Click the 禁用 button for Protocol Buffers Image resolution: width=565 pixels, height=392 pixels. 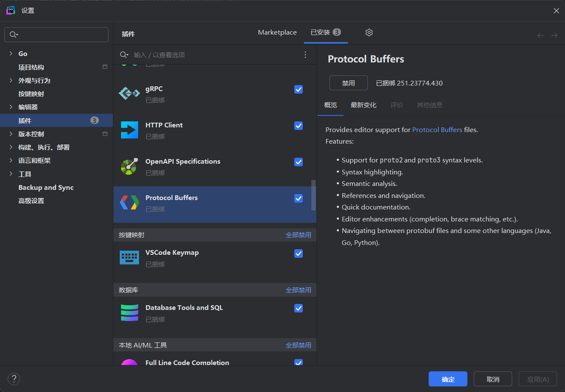coord(349,83)
